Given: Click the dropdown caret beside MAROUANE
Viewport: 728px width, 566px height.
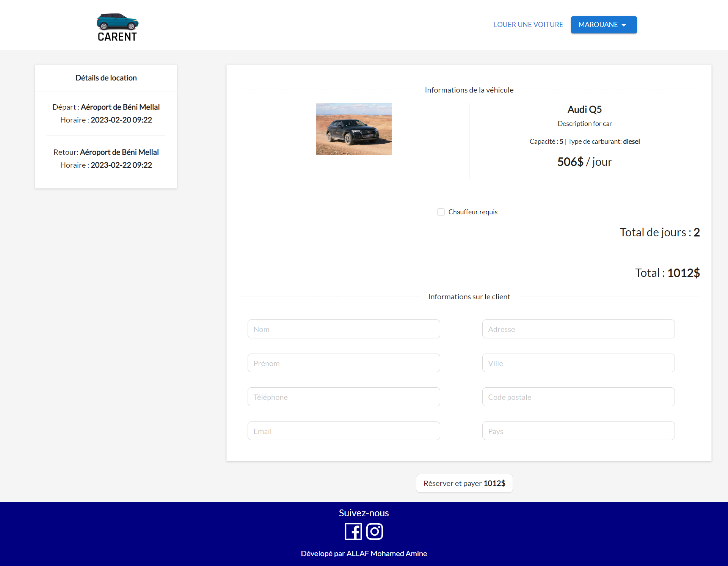Looking at the screenshot, I should tap(624, 25).
